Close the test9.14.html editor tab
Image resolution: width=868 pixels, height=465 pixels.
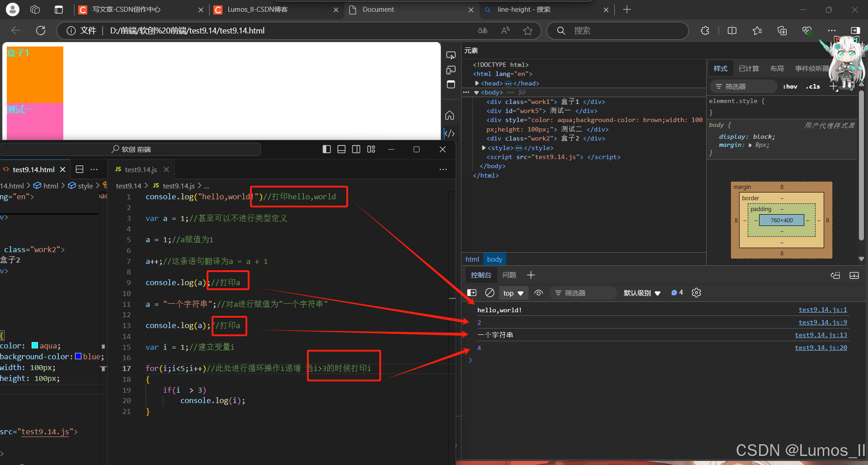(x=63, y=169)
